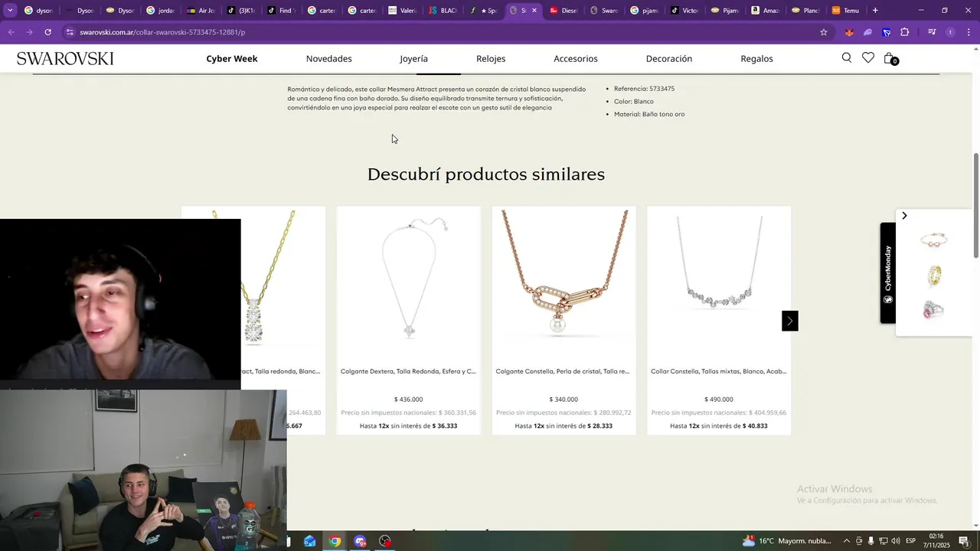The width and height of the screenshot is (980, 551).
Task: Open the Colgante Dextera product title
Action: 408,371
